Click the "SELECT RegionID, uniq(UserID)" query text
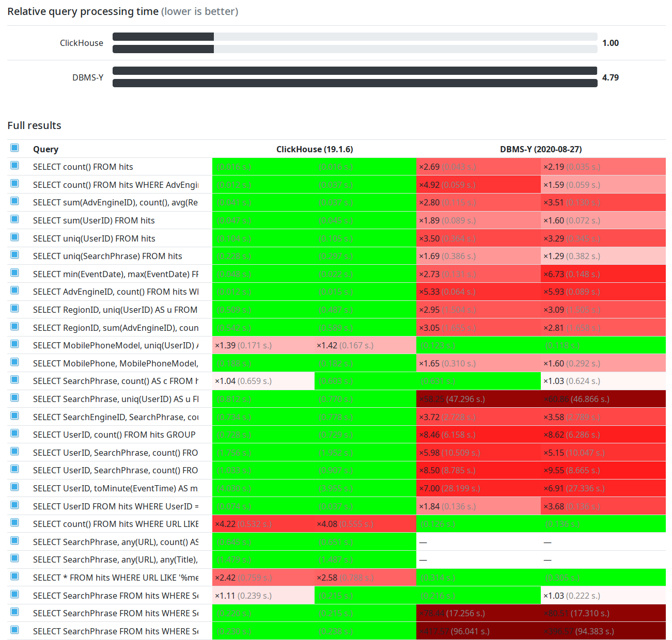Screen dimensions: 672x640 [115, 310]
